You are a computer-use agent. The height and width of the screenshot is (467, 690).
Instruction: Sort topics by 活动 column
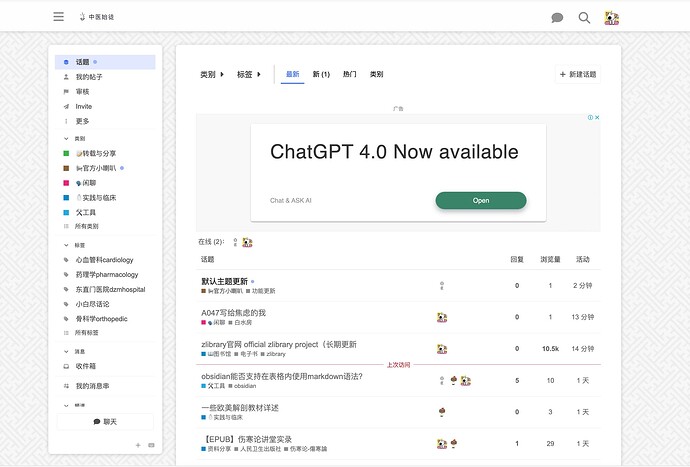pyautogui.click(x=583, y=259)
